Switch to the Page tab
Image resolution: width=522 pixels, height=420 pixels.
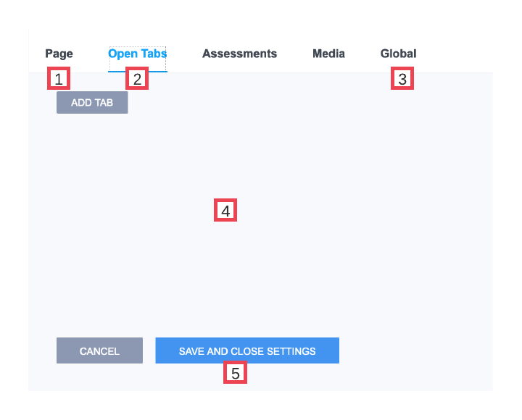coord(59,54)
